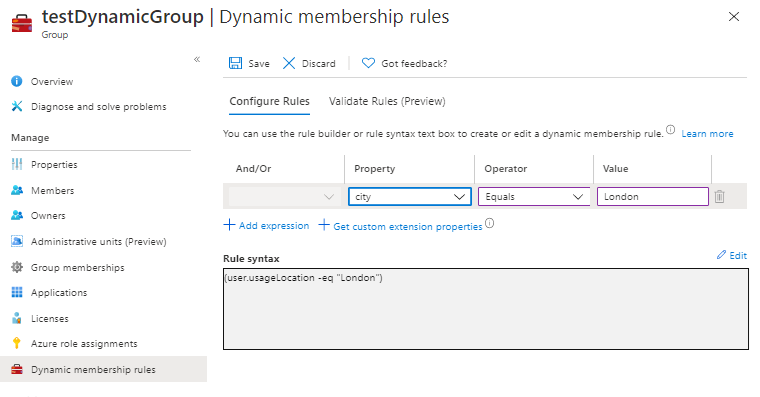Click the Group memberships gear icon
This screenshot has height=397, width=760.
tap(16, 267)
